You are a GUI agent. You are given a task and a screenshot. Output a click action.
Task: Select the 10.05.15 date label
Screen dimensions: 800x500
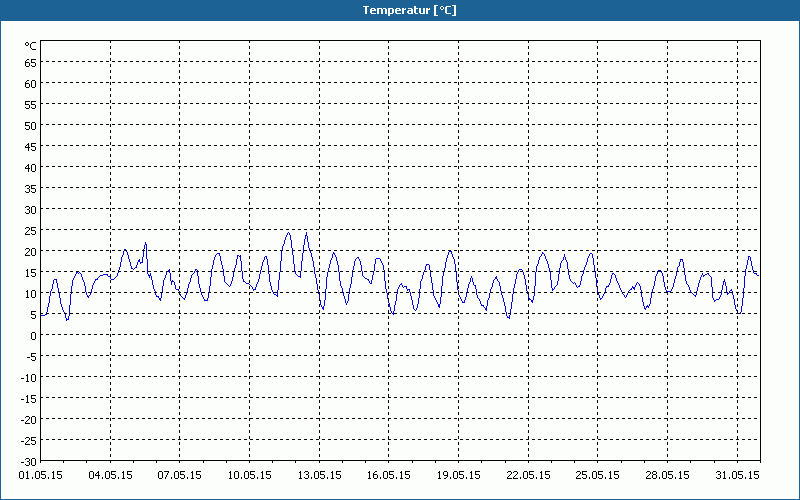249,476
